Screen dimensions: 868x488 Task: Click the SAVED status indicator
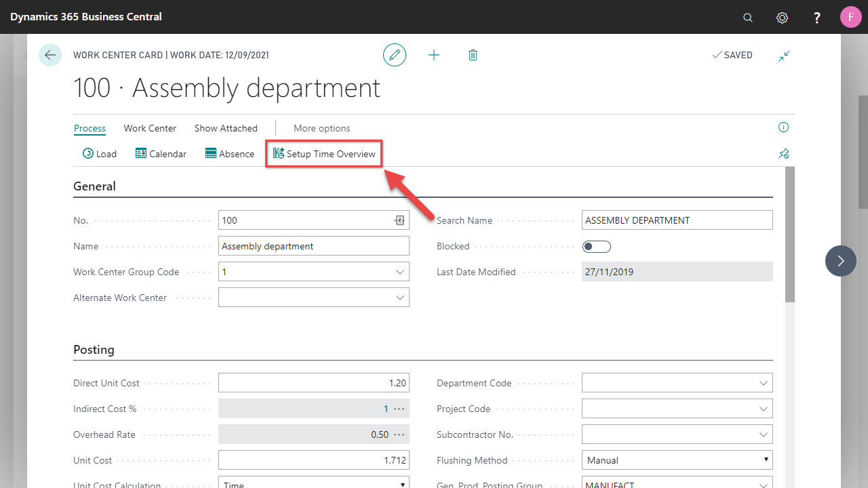(732, 55)
